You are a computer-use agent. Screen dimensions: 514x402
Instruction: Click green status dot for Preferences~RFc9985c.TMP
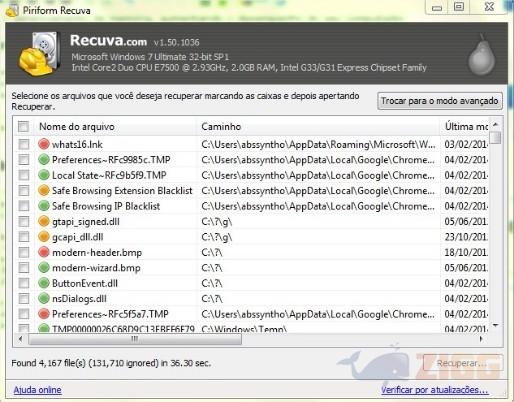44,159
